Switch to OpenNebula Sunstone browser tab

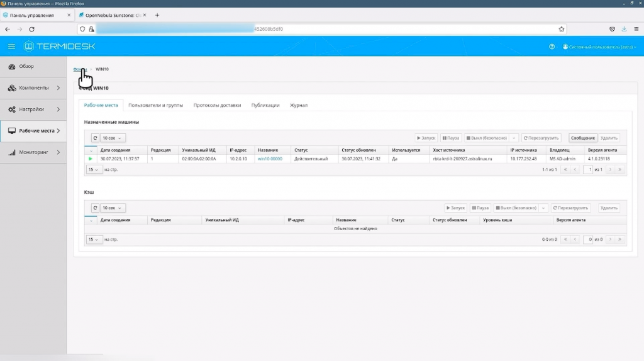pyautogui.click(x=113, y=15)
